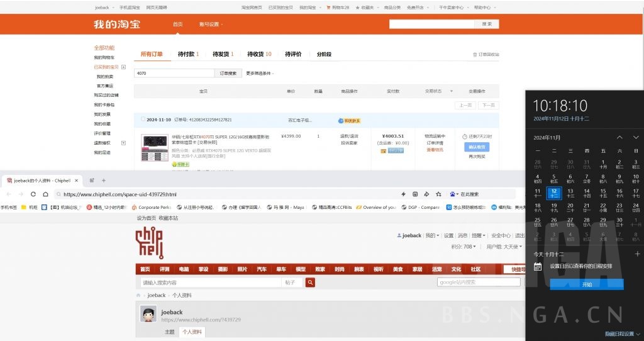
Task: Open the 积分: 708 dropdown
Action: pyautogui.click(x=464, y=247)
